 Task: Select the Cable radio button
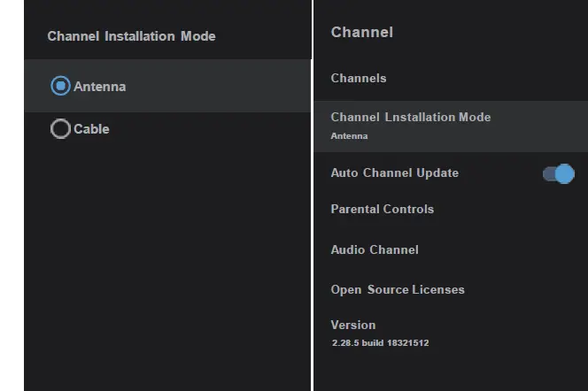[x=60, y=129]
